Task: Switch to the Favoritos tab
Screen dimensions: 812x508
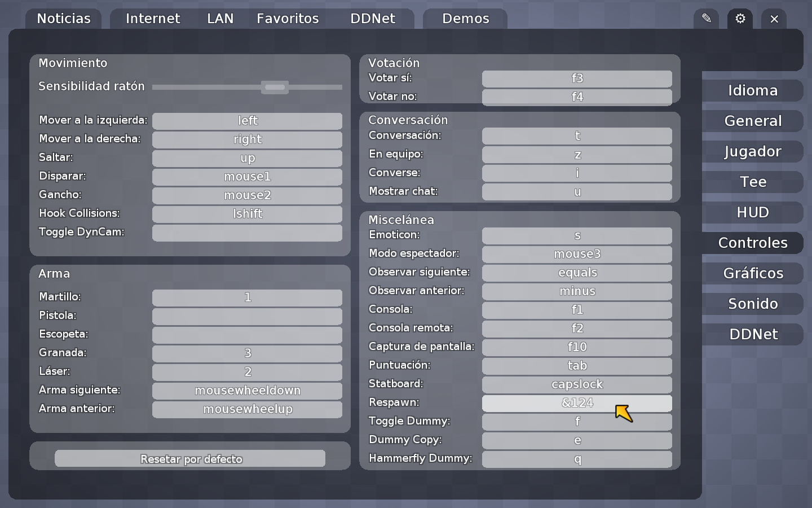Action: point(288,19)
